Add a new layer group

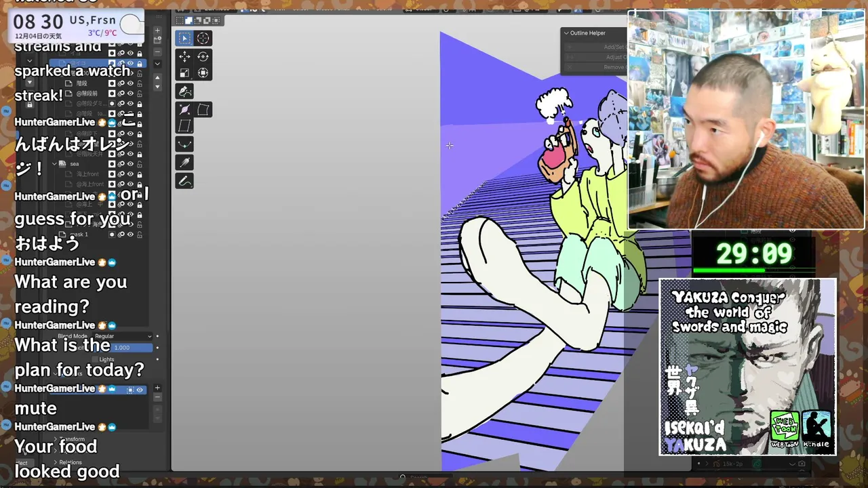pos(157,41)
